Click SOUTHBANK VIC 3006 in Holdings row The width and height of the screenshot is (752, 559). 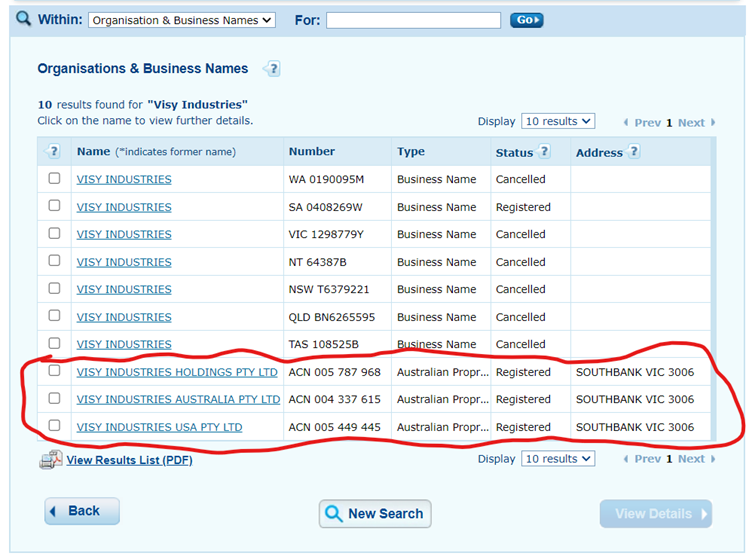[635, 373]
